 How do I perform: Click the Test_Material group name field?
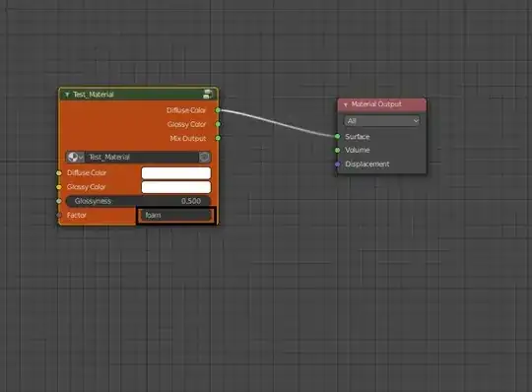142,157
